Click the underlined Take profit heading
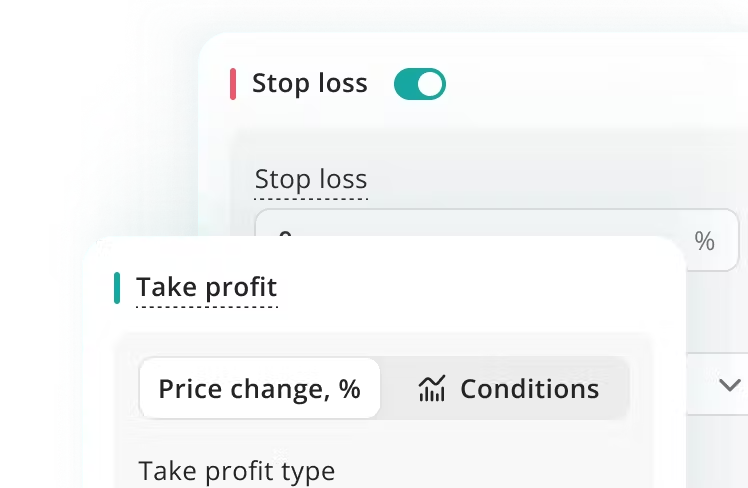The image size is (748, 488). click(206, 288)
